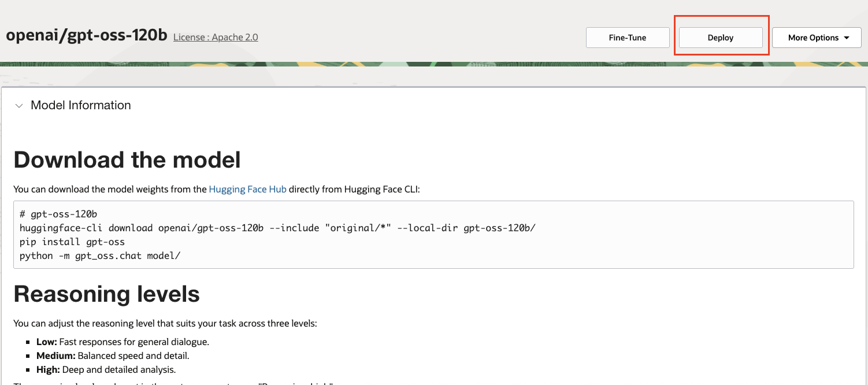
Task: Open the License: Apache 2.0 link
Action: click(216, 37)
